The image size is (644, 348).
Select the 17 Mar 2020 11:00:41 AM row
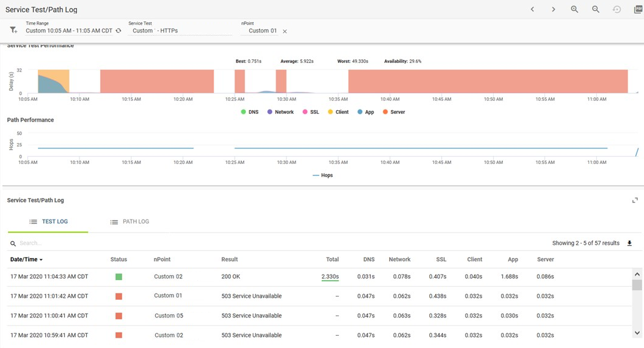[x=319, y=316]
